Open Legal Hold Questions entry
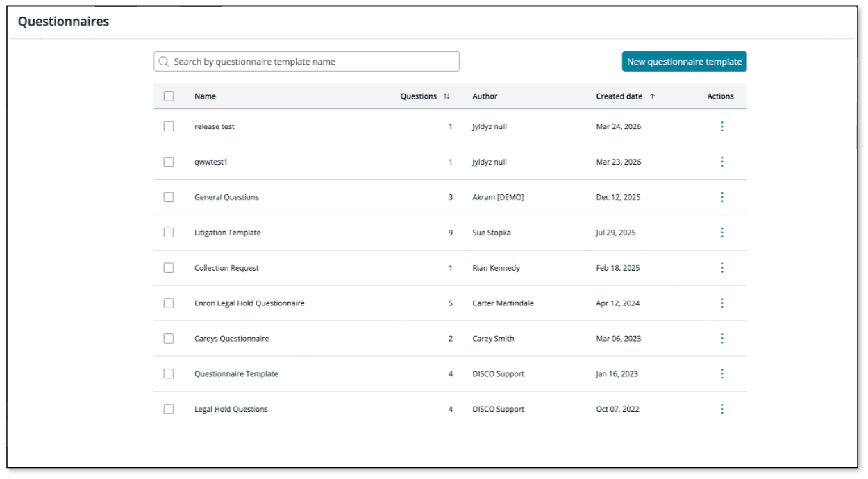This screenshot has height=479, width=868. (231, 410)
